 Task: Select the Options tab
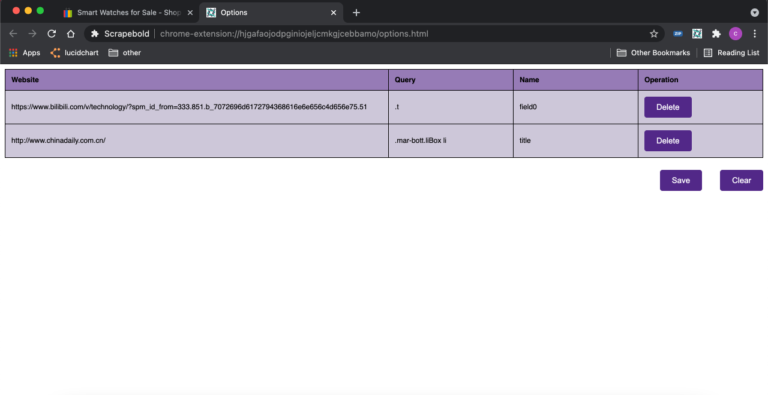271,13
